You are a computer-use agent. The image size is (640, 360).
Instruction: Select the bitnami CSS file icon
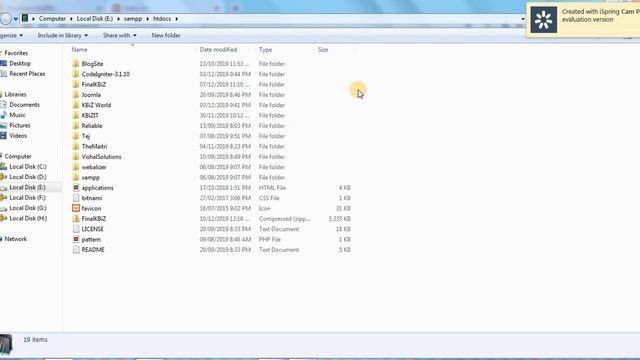[x=76, y=198]
